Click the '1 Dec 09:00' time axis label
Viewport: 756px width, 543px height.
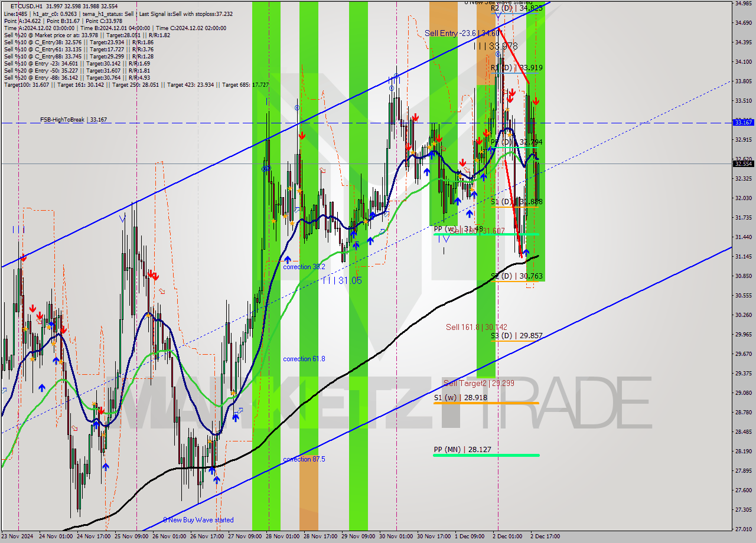(x=471, y=537)
